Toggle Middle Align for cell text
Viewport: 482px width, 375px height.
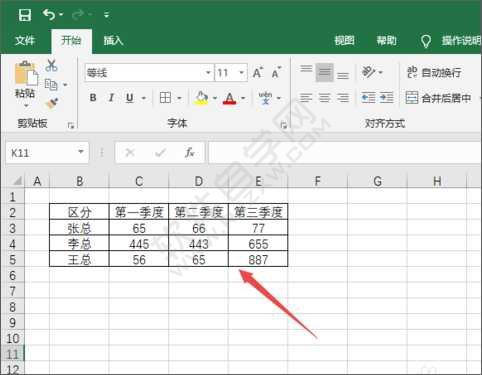pyautogui.click(x=324, y=72)
